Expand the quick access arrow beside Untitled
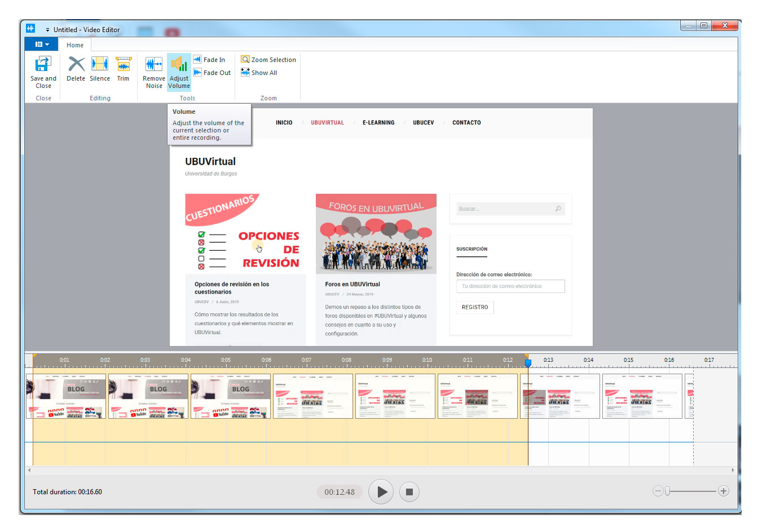The height and width of the screenshot is (532, 758). [x=47, y=30]
